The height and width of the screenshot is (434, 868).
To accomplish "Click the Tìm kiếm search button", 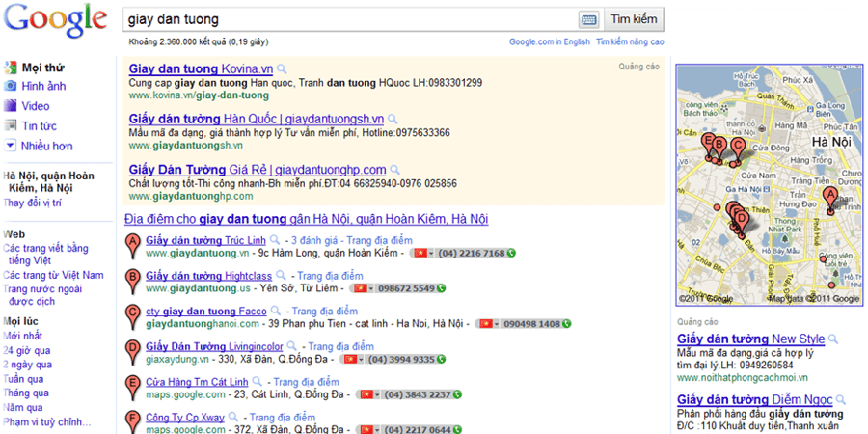I will [634, 19].
